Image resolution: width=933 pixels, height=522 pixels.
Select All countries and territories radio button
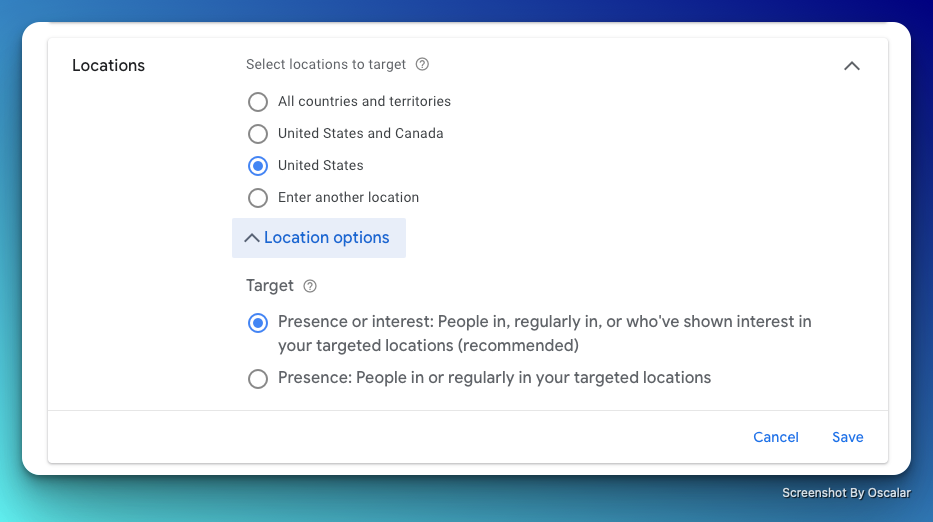pos(258,102)
